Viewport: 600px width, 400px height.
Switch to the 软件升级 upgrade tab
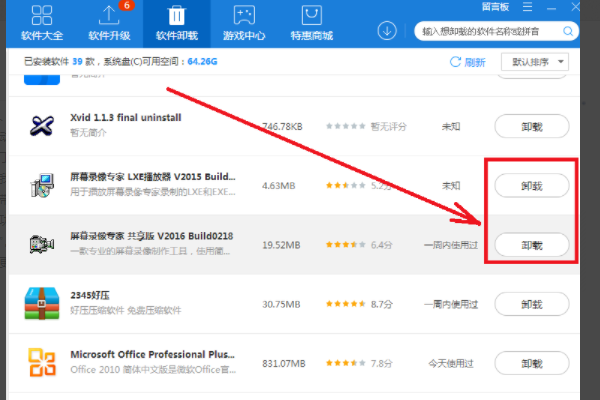point(109,23)
